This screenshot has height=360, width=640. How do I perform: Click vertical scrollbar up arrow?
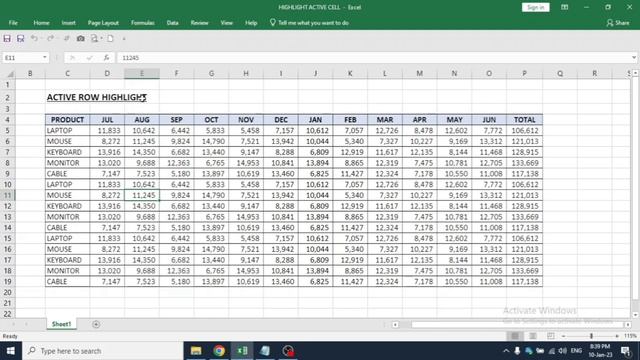tap(636, 73)
